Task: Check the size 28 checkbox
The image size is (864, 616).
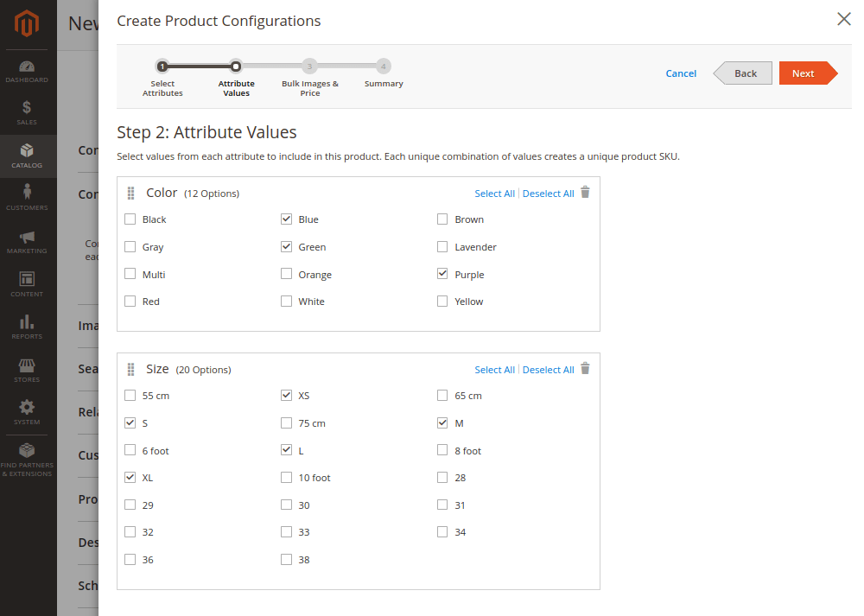Action: coord(442,478)
